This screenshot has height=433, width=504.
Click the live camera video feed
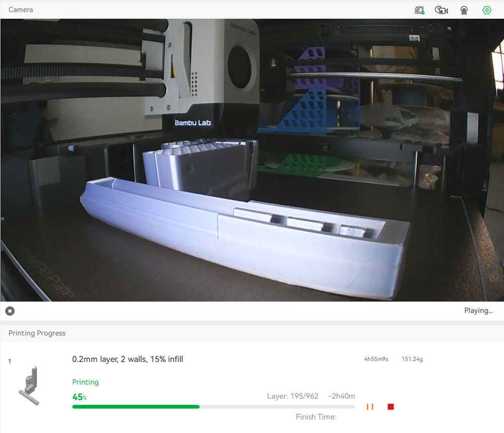(x=252, y=160)
